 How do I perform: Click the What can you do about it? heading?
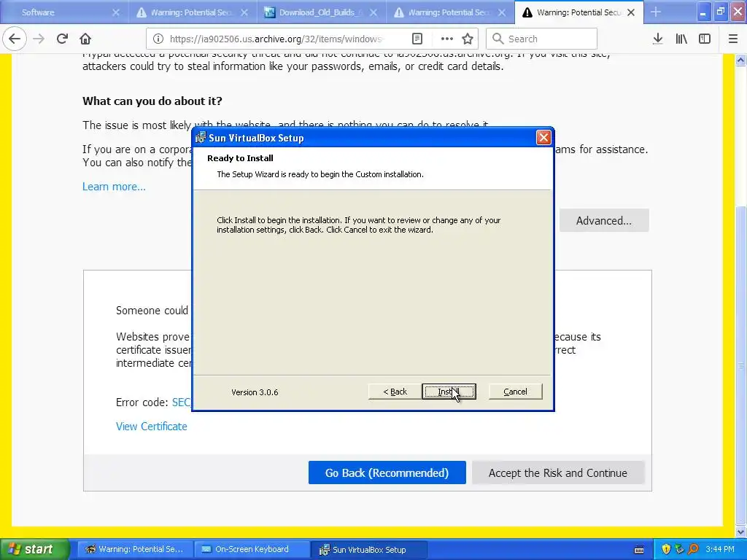(152, 101)
